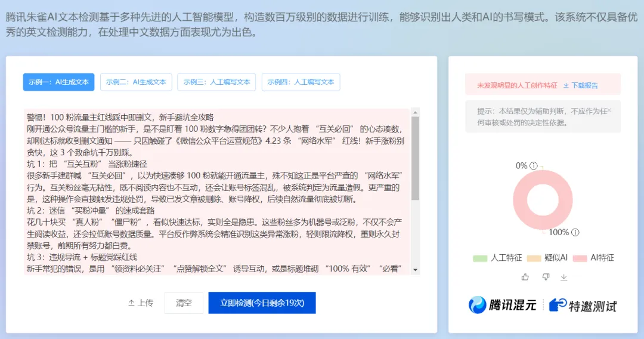
Task: Click the 0% chart label
Action: pos(521,165)
